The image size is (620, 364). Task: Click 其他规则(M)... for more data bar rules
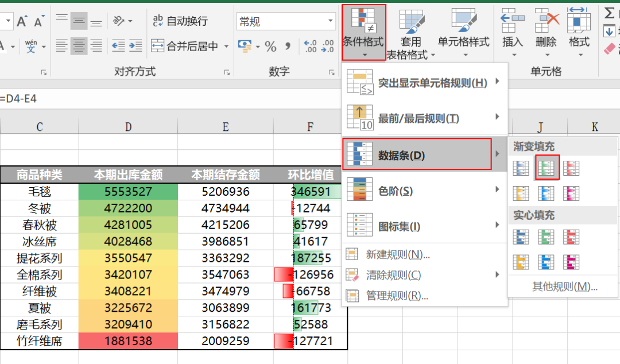click(565, 286)
